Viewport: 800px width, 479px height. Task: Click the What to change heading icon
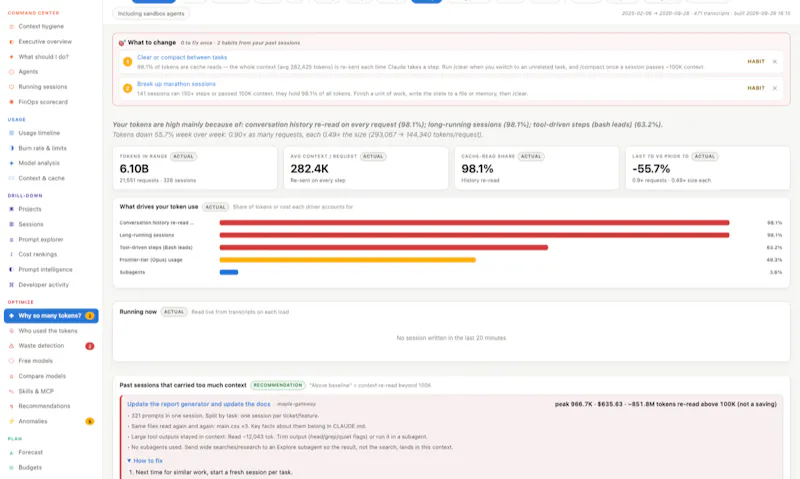click(x=122, y=43)
